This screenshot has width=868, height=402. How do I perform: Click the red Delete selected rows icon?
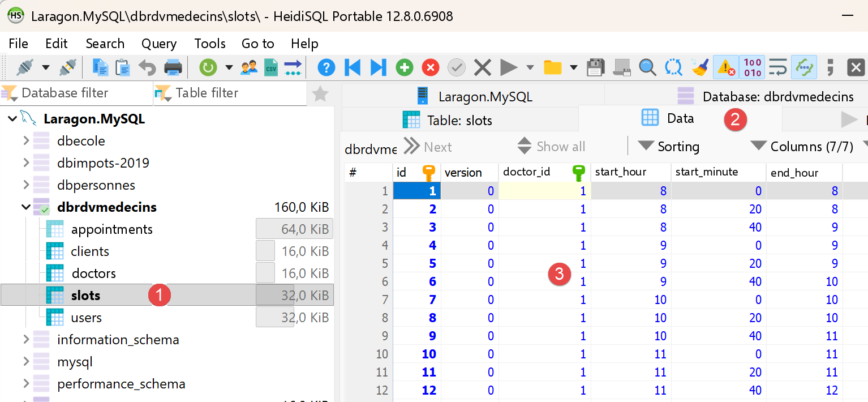(431, 68)
